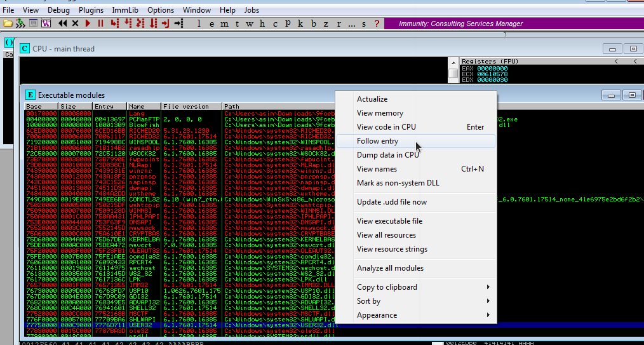Select View names in context menu
This screenshot has height=345, width=644.
pyautogui.click(x=415, y=169)
